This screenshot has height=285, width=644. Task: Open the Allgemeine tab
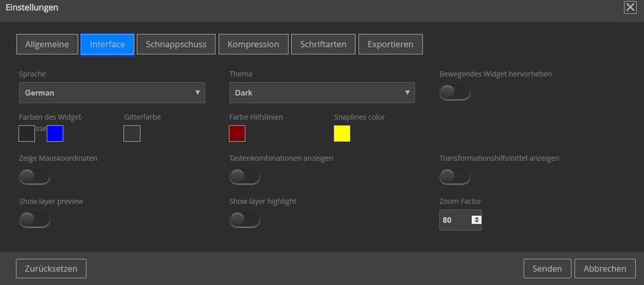click(47, 44)
